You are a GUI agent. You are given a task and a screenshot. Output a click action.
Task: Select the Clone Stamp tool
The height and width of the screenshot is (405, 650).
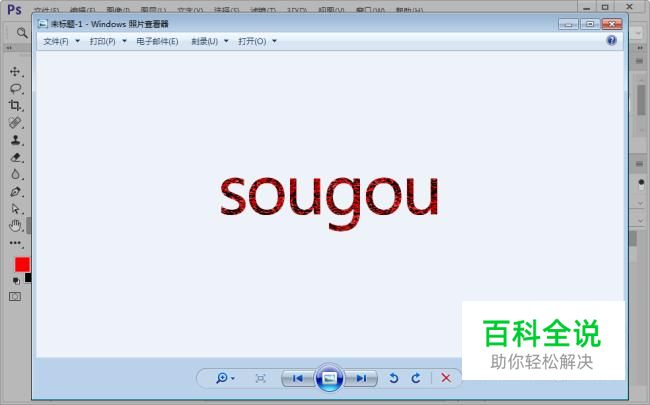(x=15, y=140)
